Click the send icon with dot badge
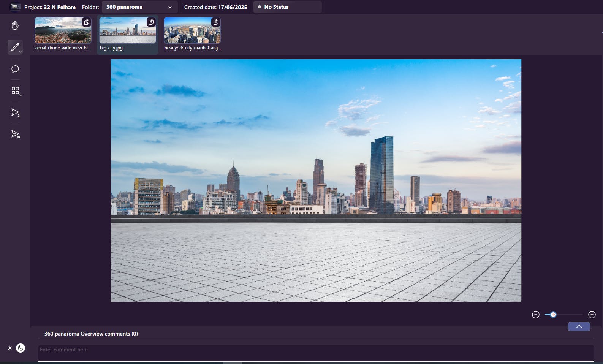Image resolution: width=603 pixels, height=364 pixels. tap(15, 112)
